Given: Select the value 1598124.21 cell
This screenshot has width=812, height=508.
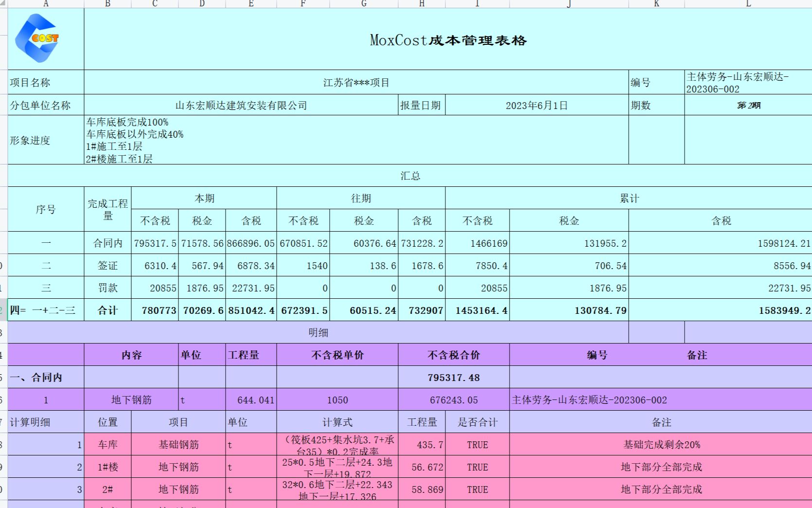Looking at the screenshot, I should point(721,243).
